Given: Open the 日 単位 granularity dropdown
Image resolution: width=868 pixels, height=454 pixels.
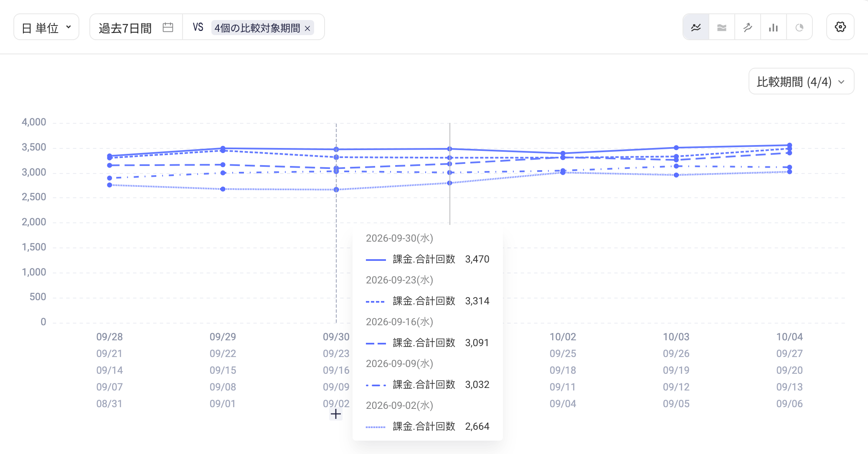Looking at the screenshot, I should tap(46, 27).
